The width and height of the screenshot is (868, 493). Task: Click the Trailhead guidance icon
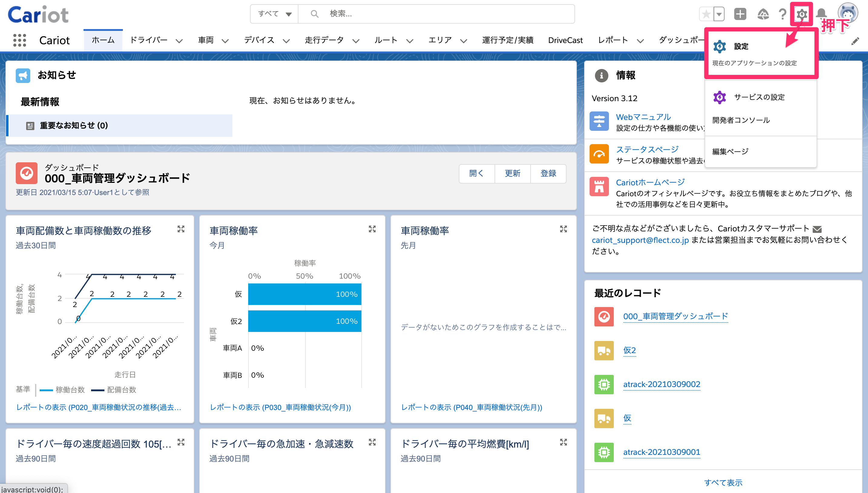point(763,14)
